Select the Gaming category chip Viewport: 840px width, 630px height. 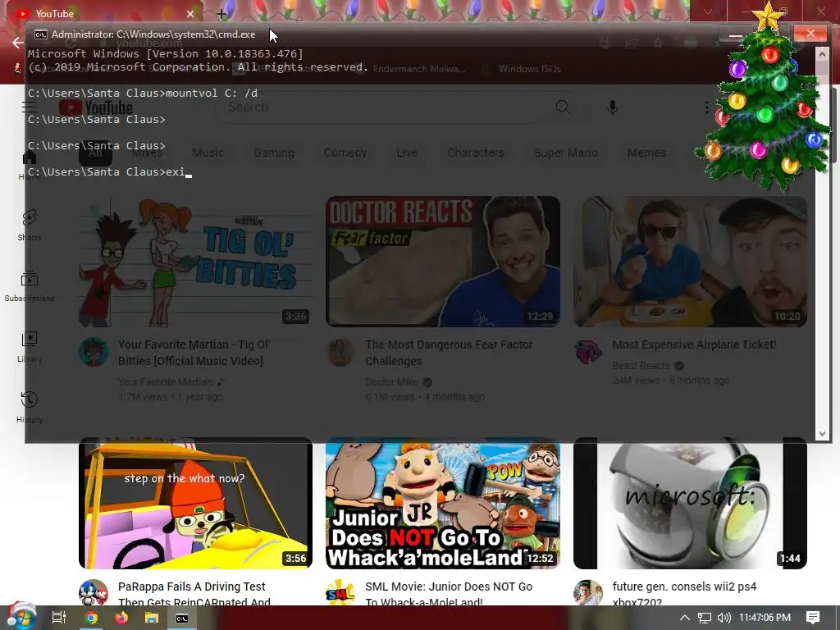tap(274, 153)
